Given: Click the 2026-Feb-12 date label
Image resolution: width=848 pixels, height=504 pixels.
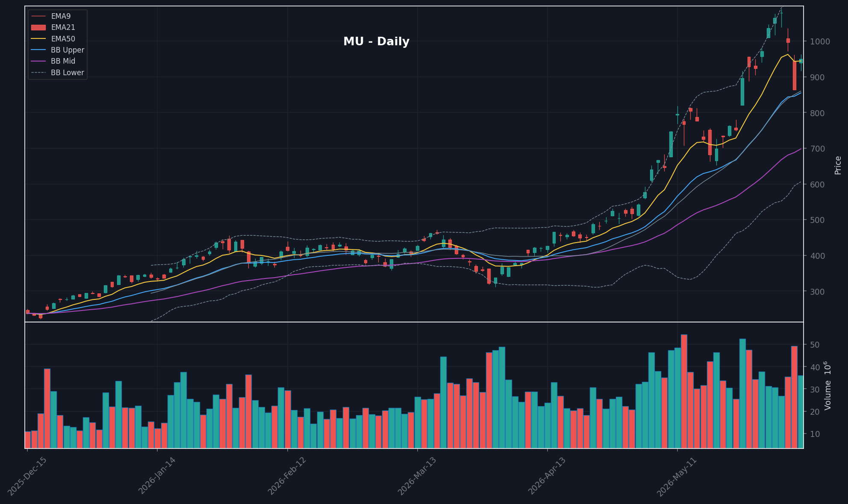Looking at the screenshot, I should click(x=287, y=476).
